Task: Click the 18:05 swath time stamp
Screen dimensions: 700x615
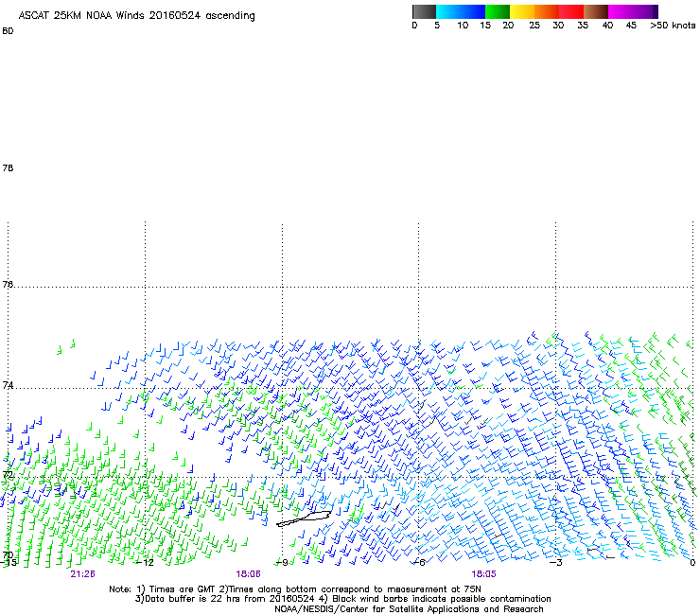Action: [483, 574]
